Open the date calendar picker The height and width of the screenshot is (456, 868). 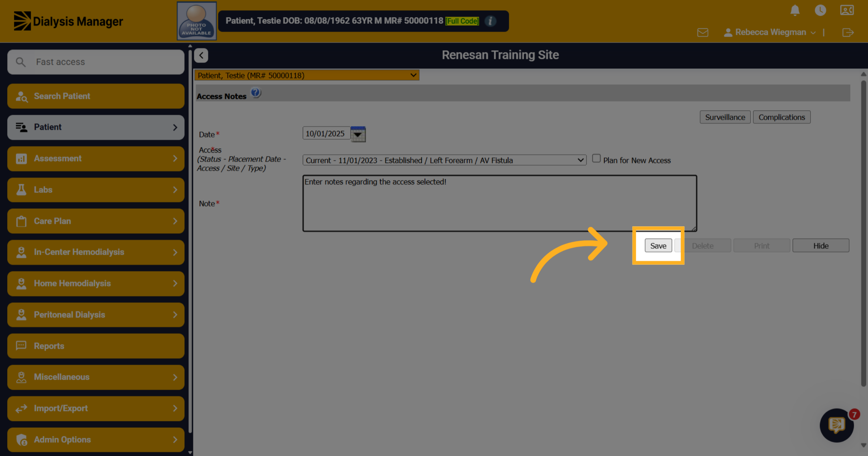point(358,134)
